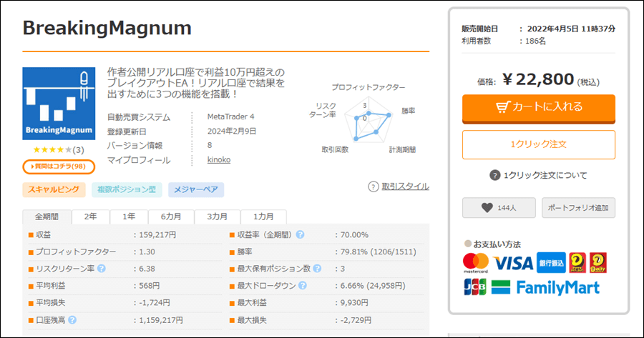
Task: Click the question icon beside 1クリック注文について
Action: tap(495, 176)
